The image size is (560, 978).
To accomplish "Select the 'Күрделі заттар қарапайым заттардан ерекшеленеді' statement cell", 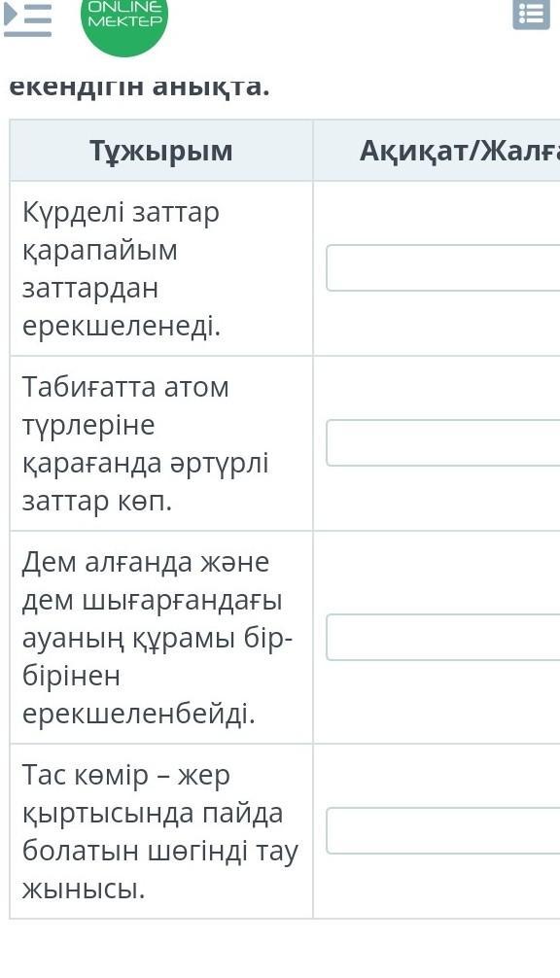I will pyautogui.click(x=160, y=268).
